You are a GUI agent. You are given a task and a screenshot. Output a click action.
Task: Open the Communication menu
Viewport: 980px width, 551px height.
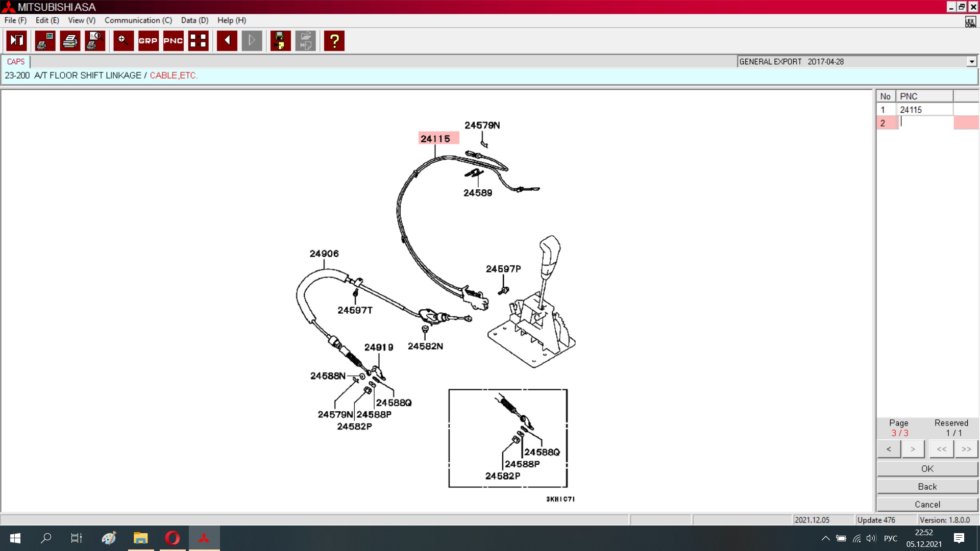pos(138,20)
